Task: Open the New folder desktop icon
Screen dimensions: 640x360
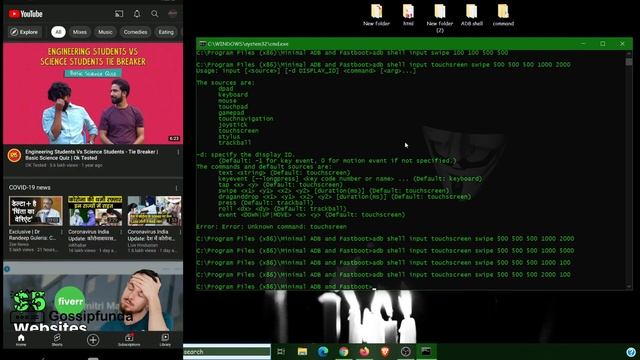Action: (x=376, y=15)
